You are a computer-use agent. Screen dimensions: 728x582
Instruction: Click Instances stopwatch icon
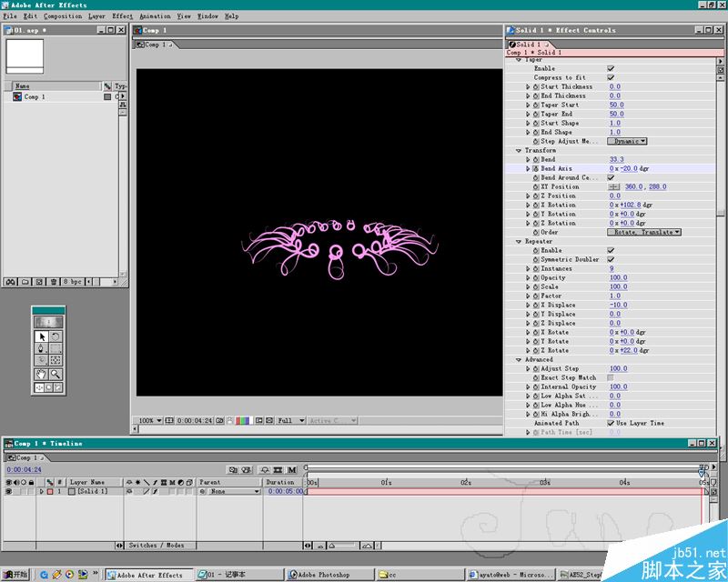coord(536,269)
